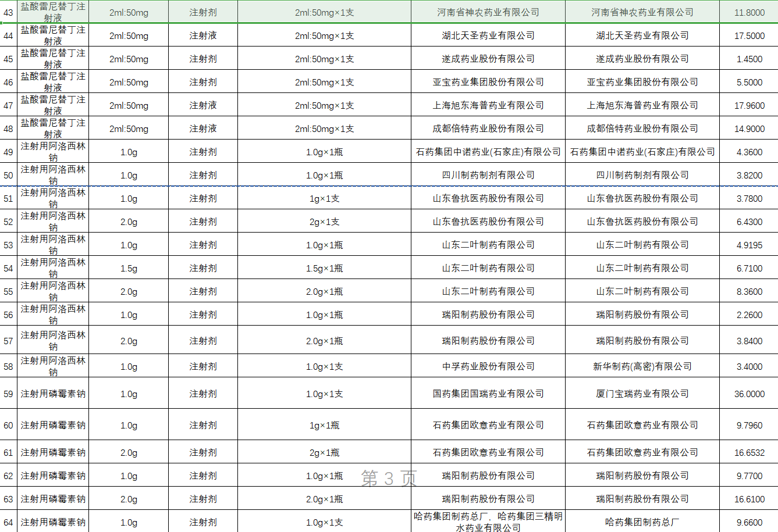Click the 1.5g×1瓶 packaging cell
Viewport: 778px width, 532px height.
tap(325, 268)
